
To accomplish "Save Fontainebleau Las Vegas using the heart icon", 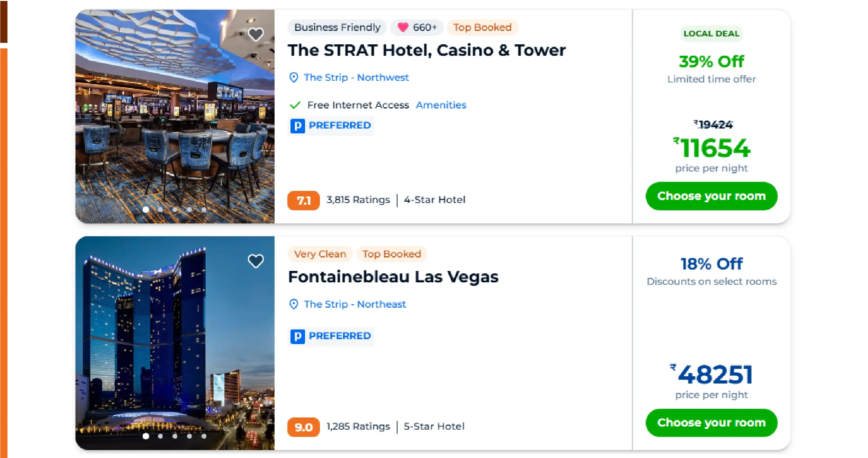I will 256,260.
